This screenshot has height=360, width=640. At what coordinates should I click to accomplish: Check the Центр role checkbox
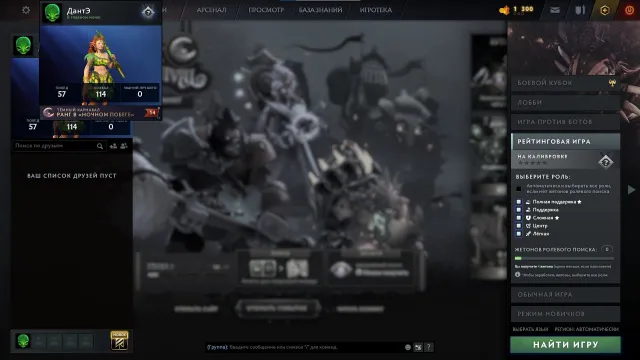[x=518, y=226]
